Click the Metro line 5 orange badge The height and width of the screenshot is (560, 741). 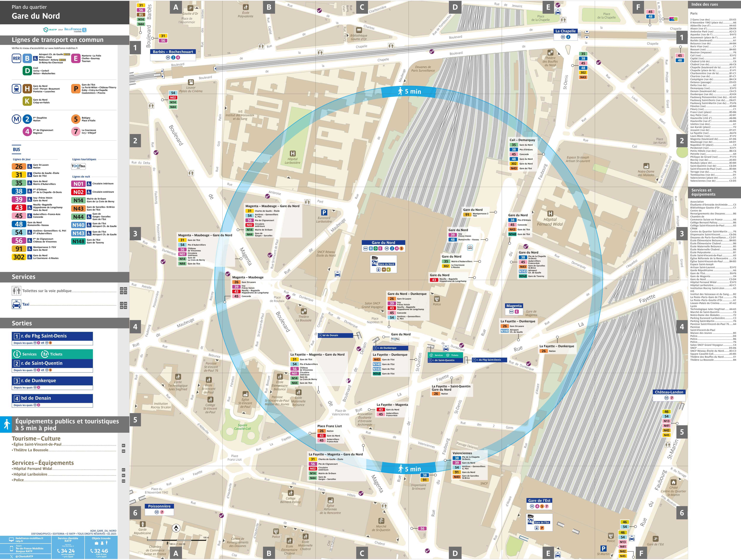[x=76, y=119]
